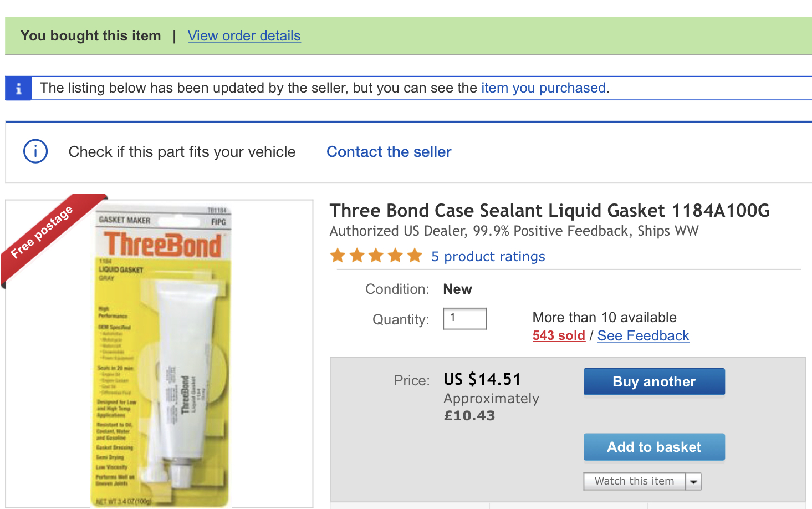Open the View order details link

click(x=244, y=36)
